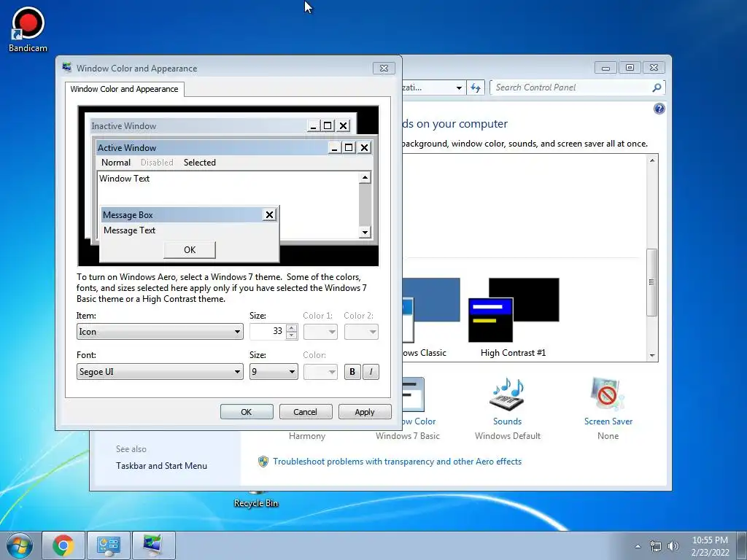Decrease item size with down spinner
The height and width of the screenshot is (560, 747).
pos(292,335)
